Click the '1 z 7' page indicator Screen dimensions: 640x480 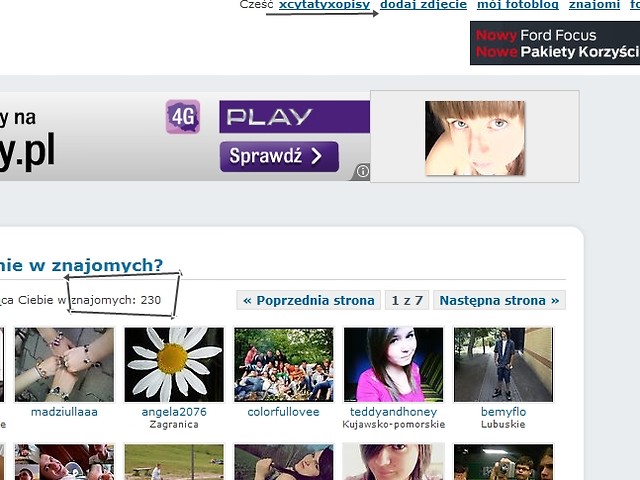click(x=407, y=300)
